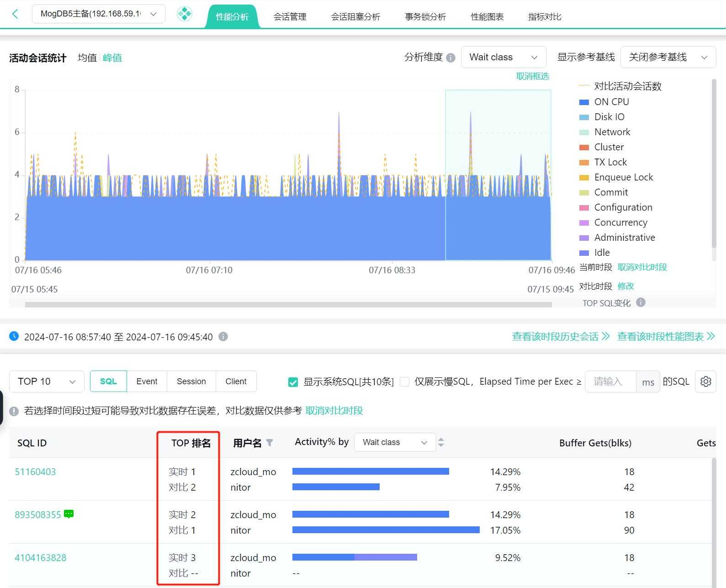Toggle TX Lock legend series
The height and width of the screenshot is (588, 726).
(x=603, y=162)
